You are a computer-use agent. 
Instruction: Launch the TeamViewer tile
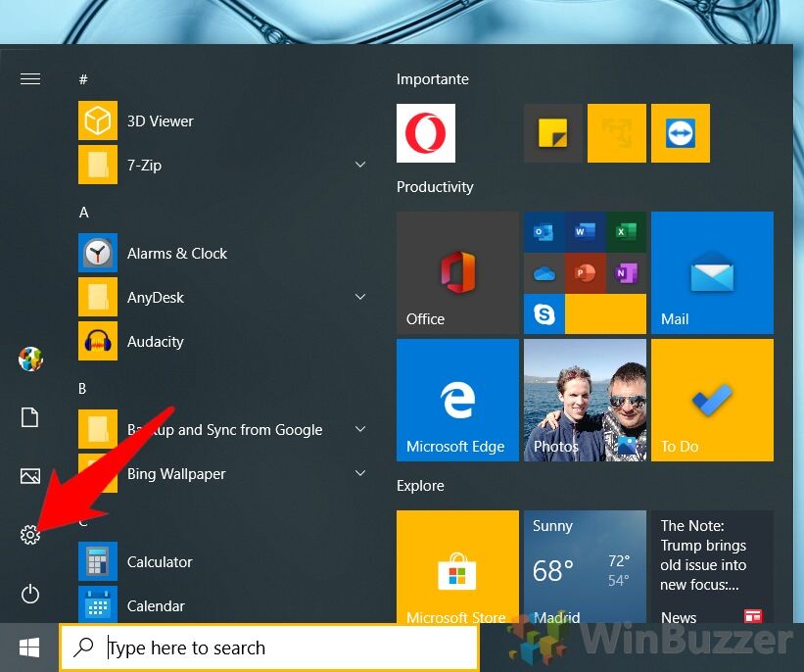(x=681, y=133)
